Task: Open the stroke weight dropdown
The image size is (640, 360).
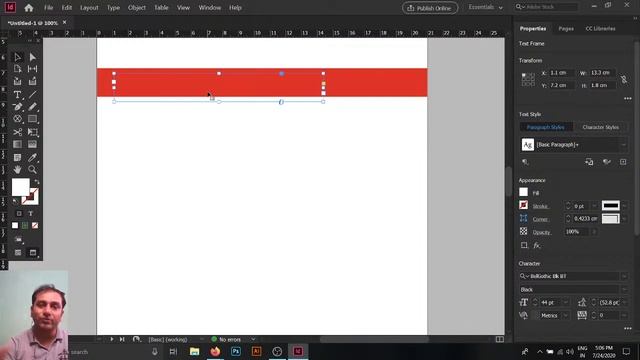Action: point(594,206)
